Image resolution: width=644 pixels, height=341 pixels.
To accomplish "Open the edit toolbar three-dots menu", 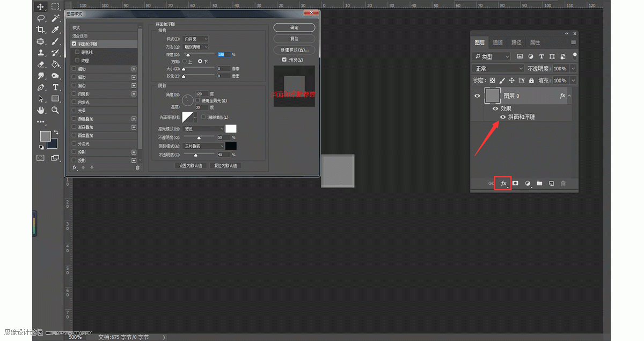I will click(41, 122).
